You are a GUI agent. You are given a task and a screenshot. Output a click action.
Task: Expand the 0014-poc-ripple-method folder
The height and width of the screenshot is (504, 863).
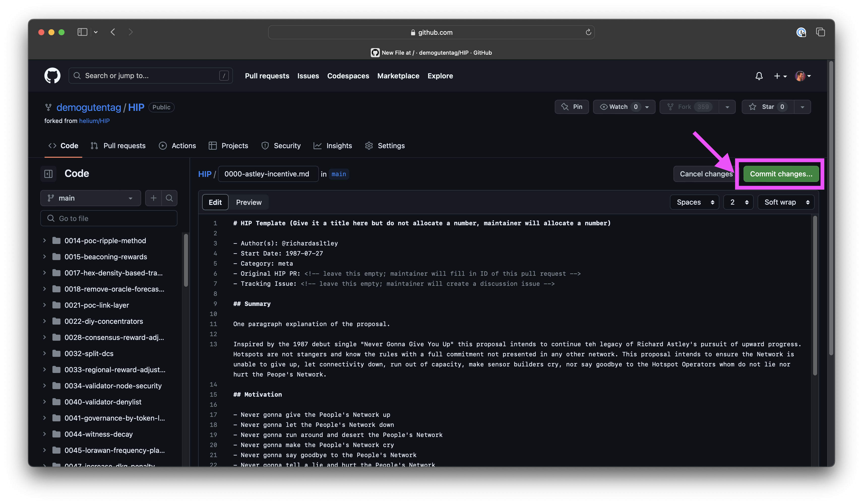45,241
